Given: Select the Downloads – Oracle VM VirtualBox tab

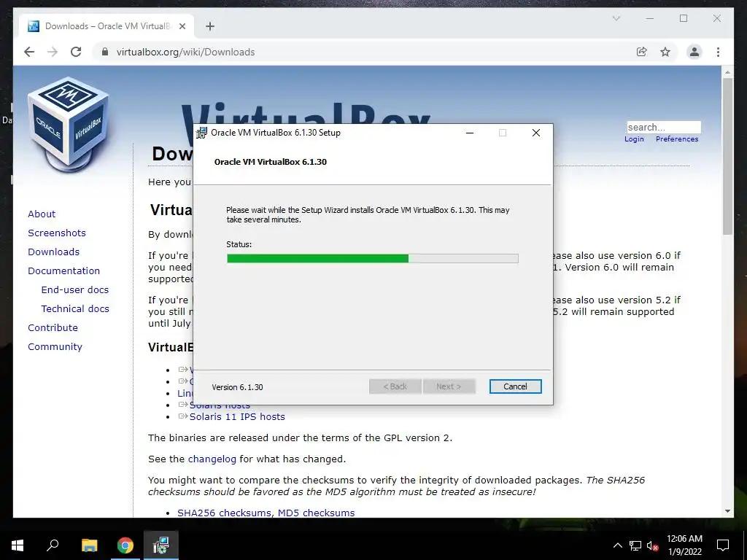Looking at the screenshot, I should pos(107,26).
